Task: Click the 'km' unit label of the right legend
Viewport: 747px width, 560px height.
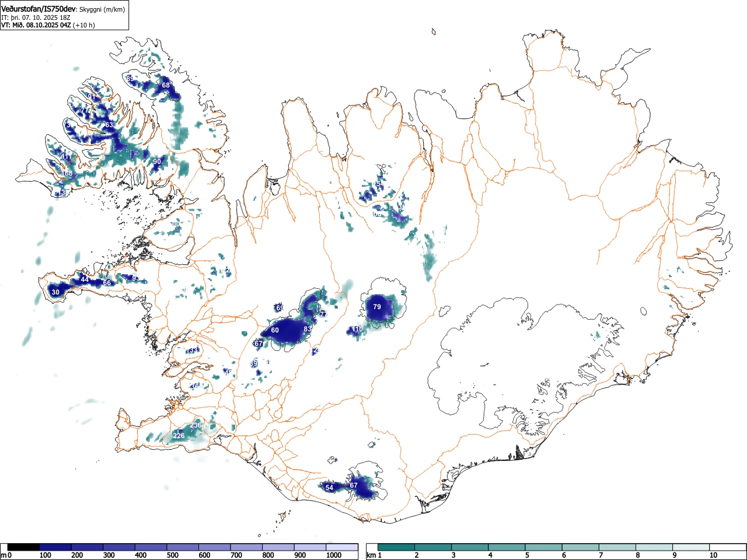Action: tap(371, 555)
